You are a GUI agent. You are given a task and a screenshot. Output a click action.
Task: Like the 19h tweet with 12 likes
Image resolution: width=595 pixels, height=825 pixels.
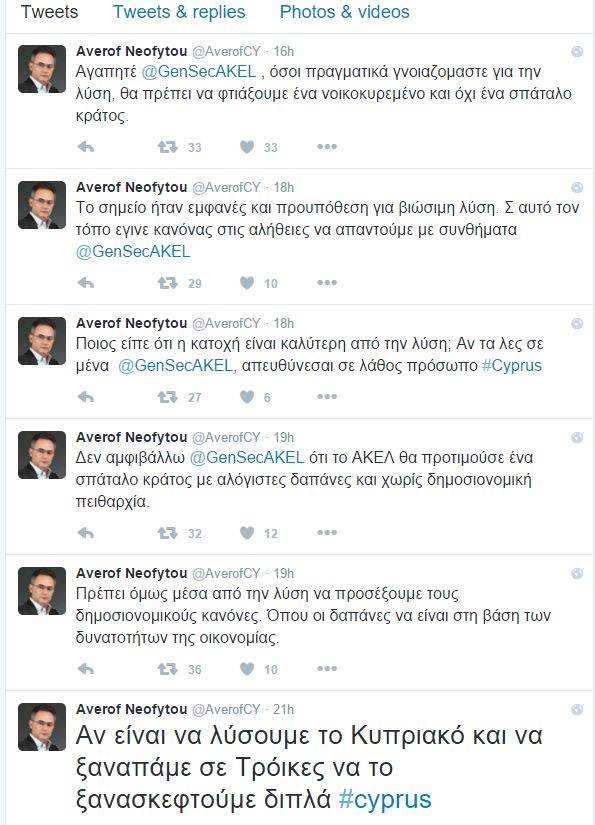tap(247, 533)
